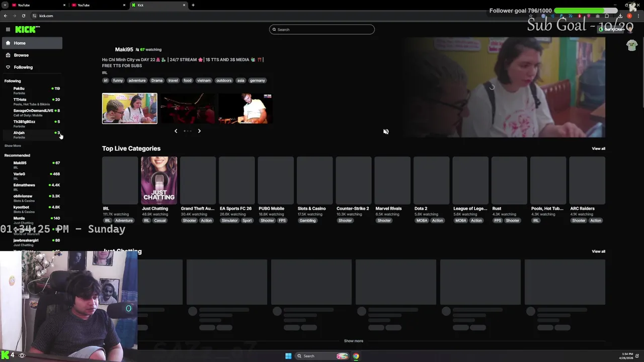
Task: Close the first YouTube tab
Action: (x=64, y=5)
